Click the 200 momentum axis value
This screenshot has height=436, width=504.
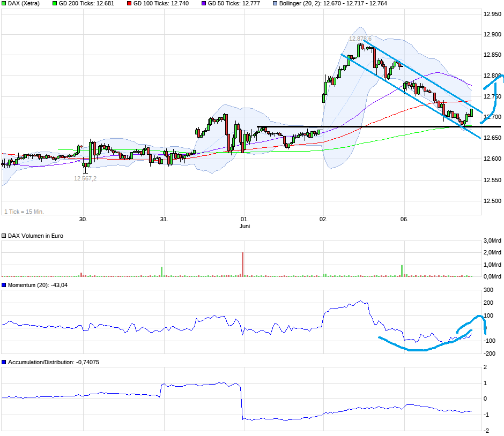point(488,303)
